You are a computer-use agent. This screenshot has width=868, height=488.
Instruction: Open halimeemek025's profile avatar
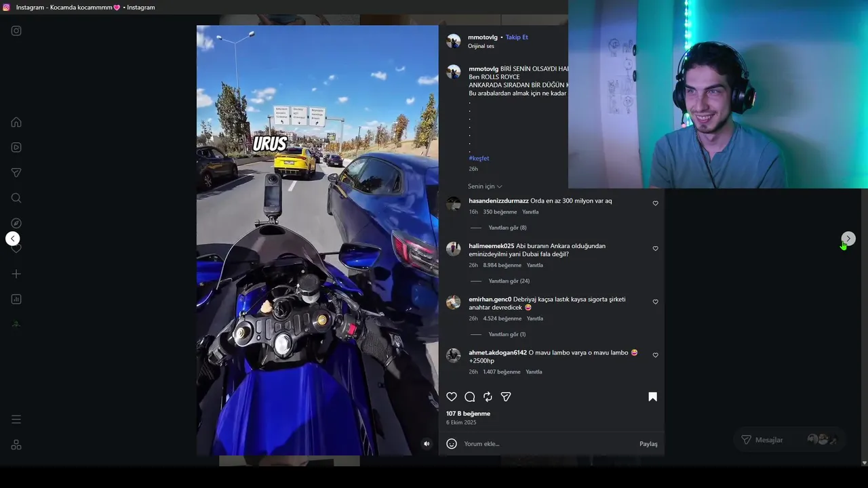(454, 249)
